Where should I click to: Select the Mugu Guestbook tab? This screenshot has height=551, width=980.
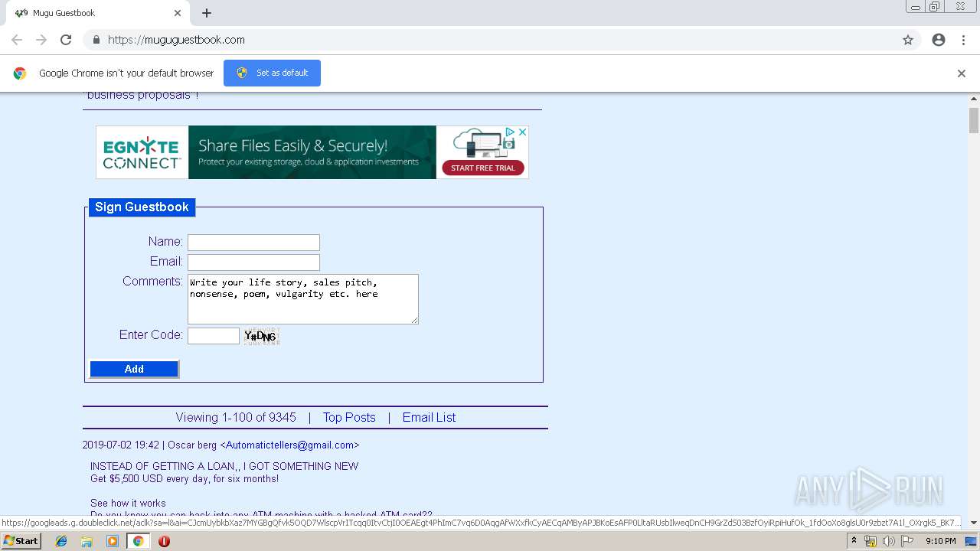coord(98,13)
